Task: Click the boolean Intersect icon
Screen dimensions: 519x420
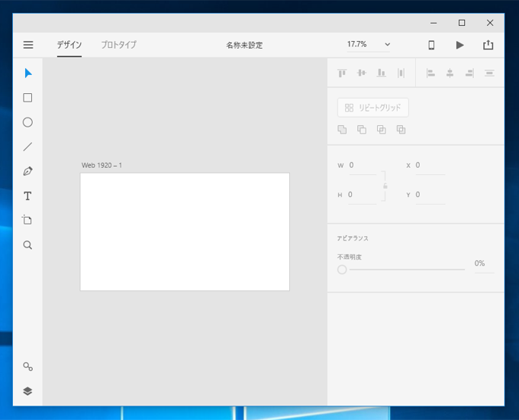Action: [382, 130]
